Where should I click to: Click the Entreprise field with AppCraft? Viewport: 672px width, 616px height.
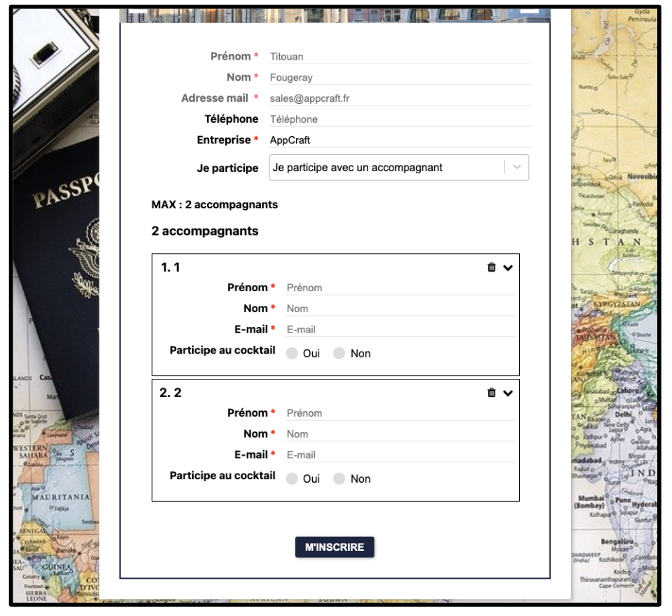click(x=400, y=140)
